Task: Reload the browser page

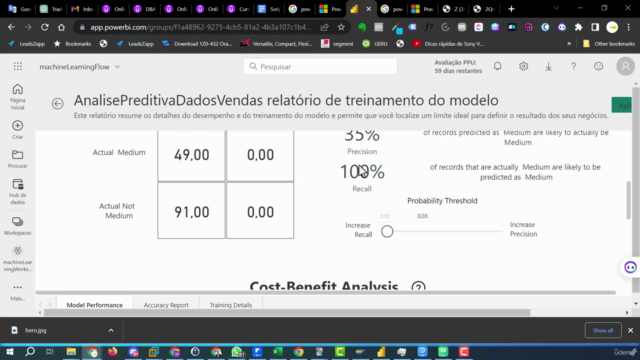Action: click(44, 27)
